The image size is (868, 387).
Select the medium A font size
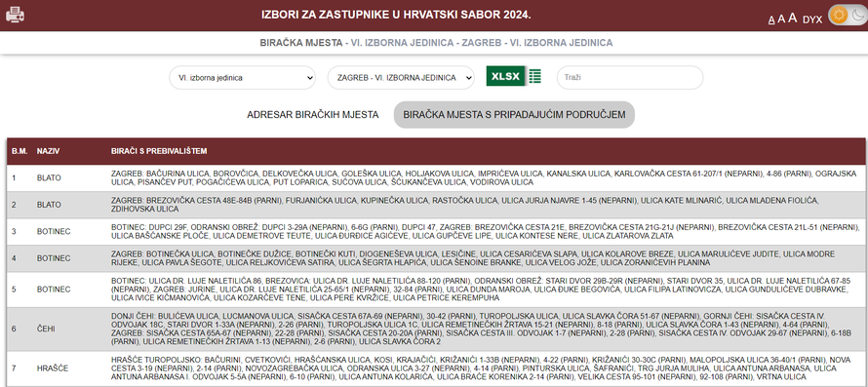coord(781,19)
